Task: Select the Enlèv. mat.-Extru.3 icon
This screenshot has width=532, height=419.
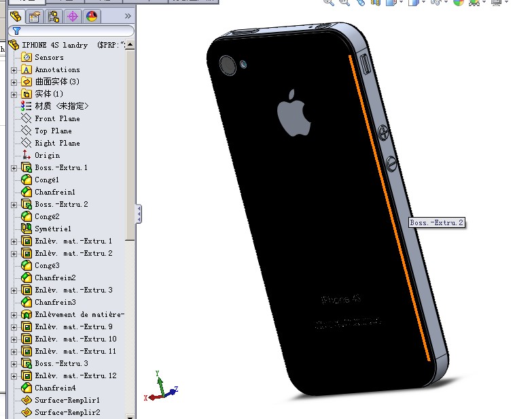Action: coord(26,290)
